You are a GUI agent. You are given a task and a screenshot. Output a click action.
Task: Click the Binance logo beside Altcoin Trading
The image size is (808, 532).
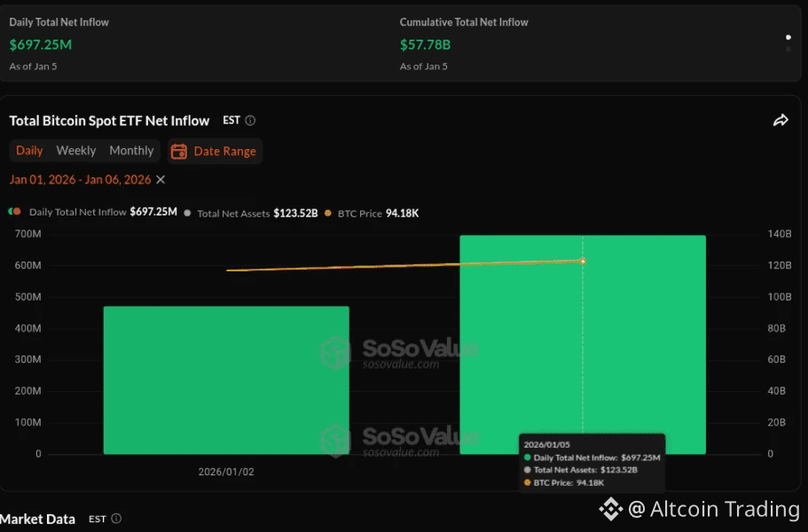pyautogui.click(x=610, y=509)
